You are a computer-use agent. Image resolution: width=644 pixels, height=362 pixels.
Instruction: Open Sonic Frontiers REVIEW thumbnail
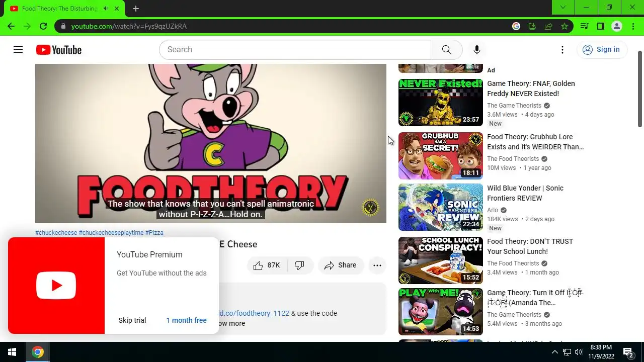click(441, 207)
